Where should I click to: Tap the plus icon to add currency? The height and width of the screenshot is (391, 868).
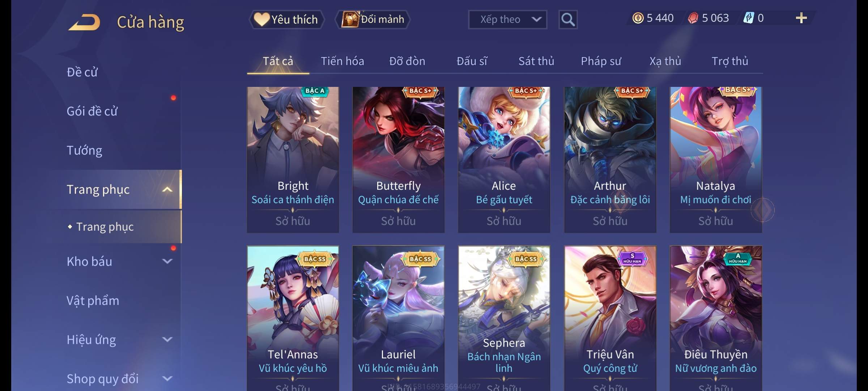point(801,18)
